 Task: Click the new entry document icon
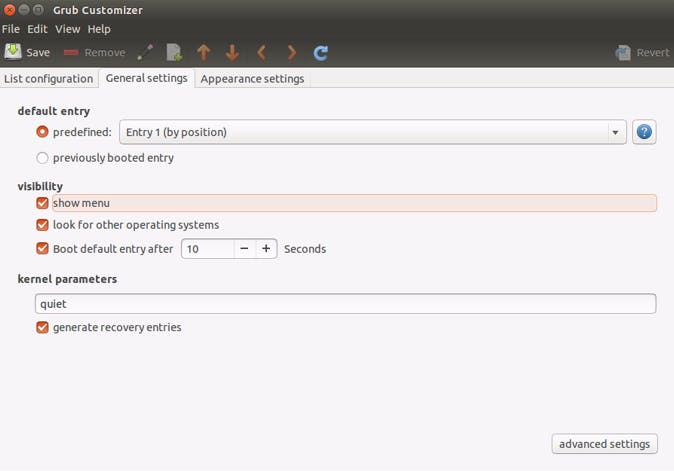174,52
